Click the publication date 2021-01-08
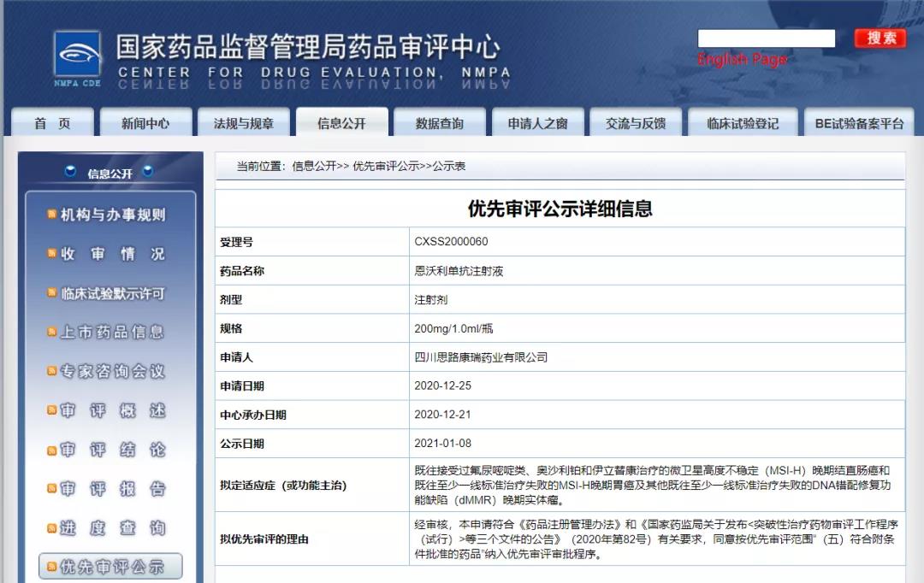The image size is (924, 583). pyautogui.click(x=442, y=444)
